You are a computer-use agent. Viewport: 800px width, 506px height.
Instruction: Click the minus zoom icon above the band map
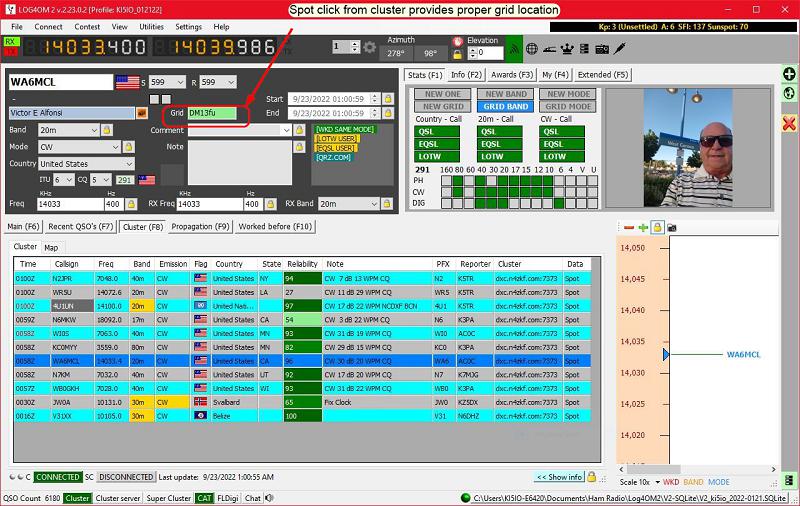coord(629,227)
